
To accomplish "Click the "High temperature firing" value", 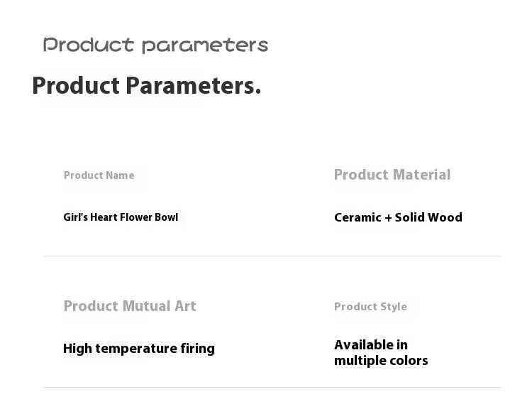I will (139, 349).
